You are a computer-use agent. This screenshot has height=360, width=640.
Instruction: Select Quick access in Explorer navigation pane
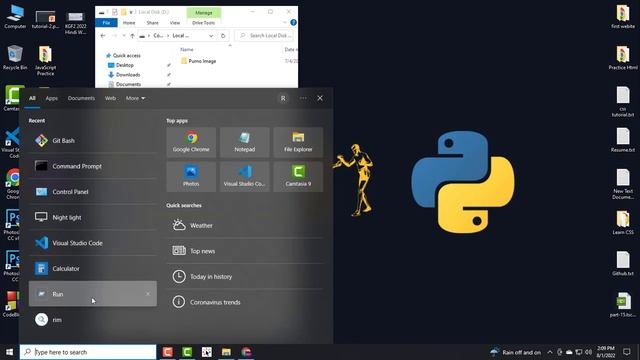click(123, 56)
